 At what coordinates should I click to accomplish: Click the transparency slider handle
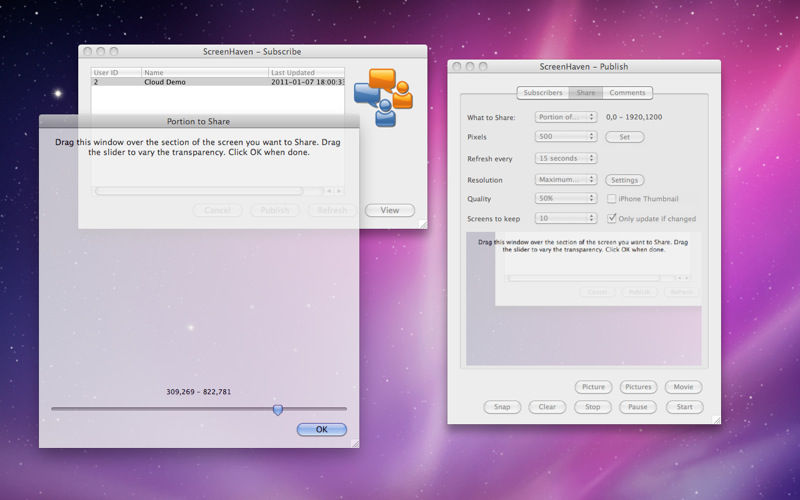(278, 410)
